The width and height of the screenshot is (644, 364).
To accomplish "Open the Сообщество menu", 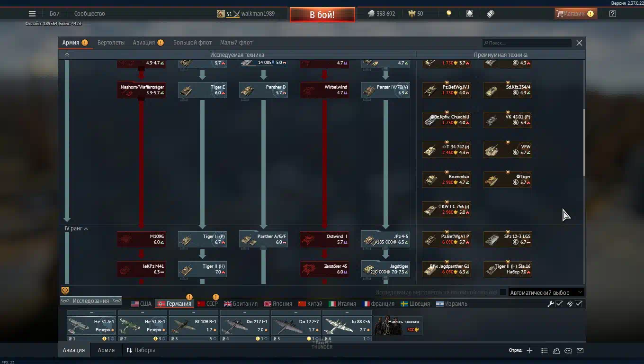I will [x=89, y=14].
